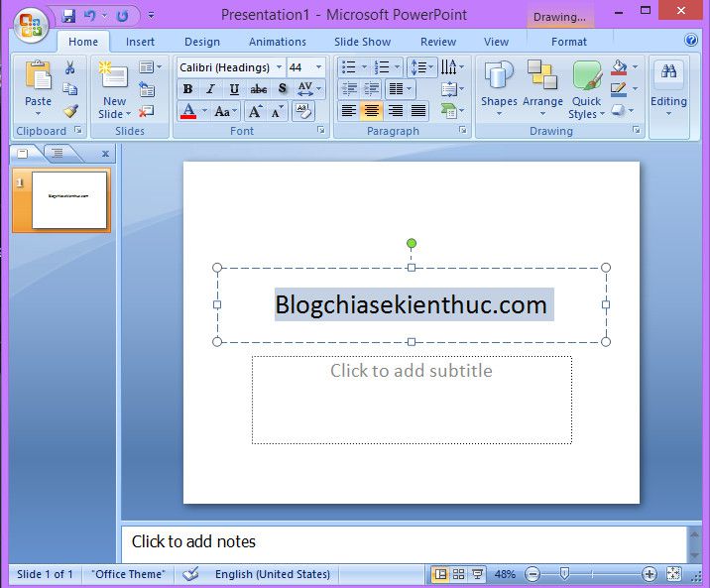Screen dimensions: 710x588
Task: Delete the current slide
Action: [146, 111]
